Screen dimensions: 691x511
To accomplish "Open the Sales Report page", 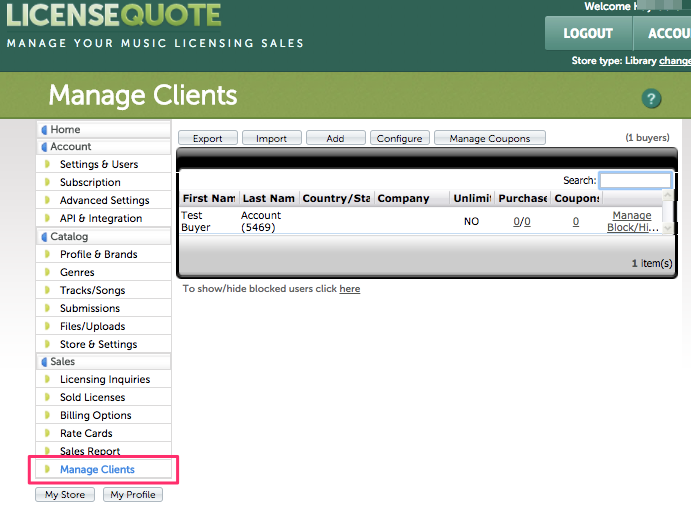I will tap(90, 452).
